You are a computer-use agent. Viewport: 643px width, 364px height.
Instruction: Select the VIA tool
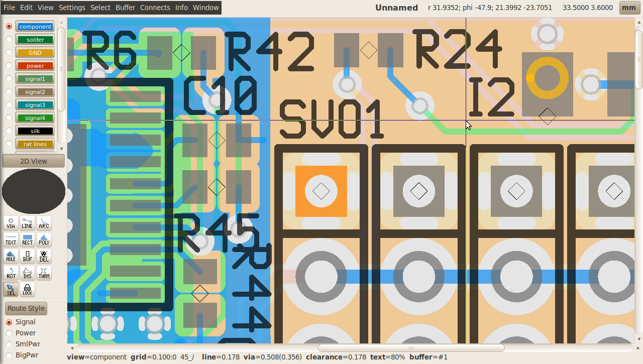pyautogui.click(x=11, y=223)
